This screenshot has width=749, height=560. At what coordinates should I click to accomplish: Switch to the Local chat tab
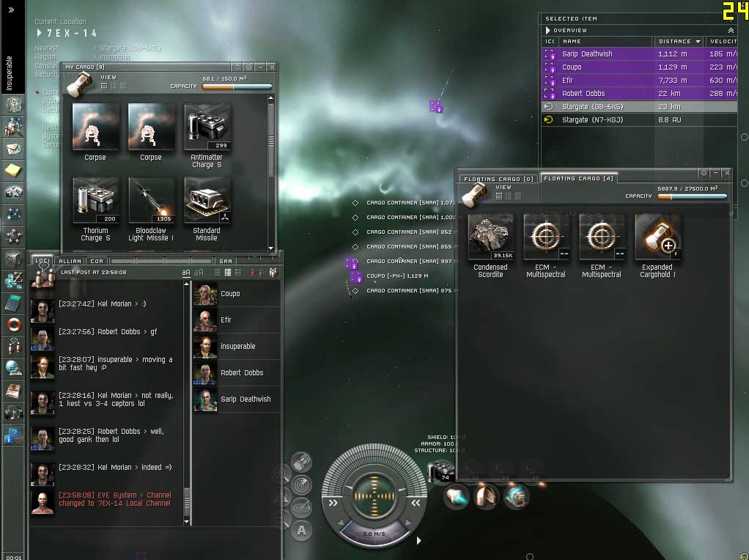(43, 260)
